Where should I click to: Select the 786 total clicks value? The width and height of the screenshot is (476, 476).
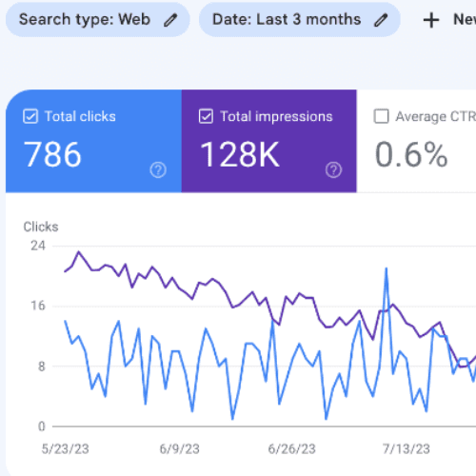(52, 154)
